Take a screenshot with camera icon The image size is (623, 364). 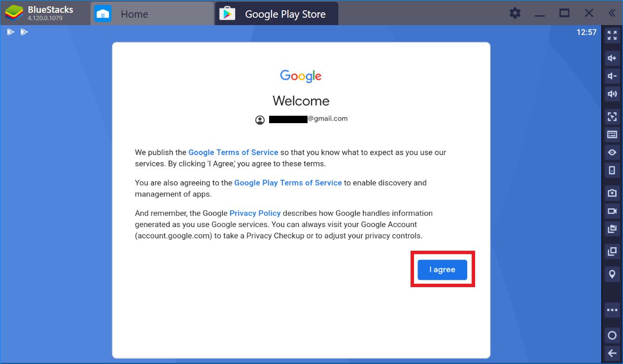point(612,193)
